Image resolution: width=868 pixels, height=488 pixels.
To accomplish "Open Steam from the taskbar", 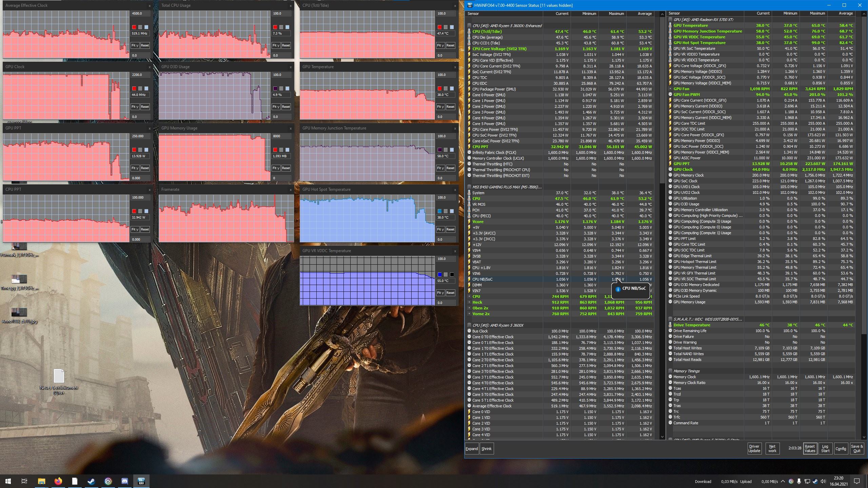I will click(91, 481).
